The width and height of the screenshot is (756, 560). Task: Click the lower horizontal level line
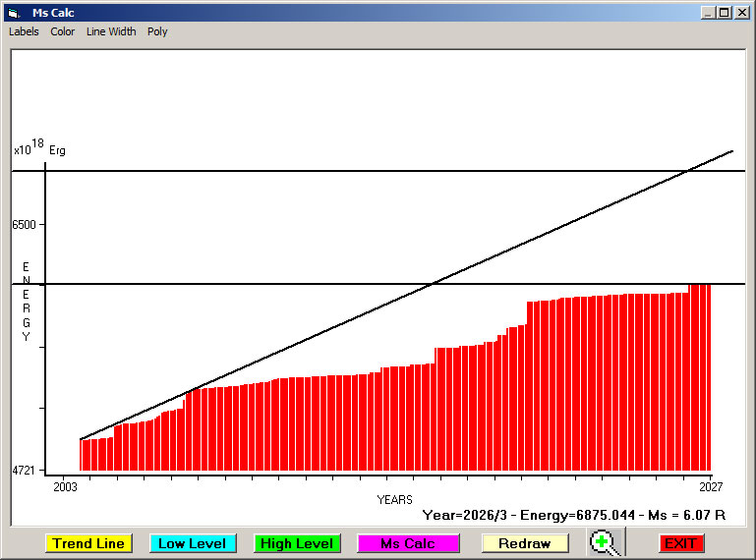[246, 284]
